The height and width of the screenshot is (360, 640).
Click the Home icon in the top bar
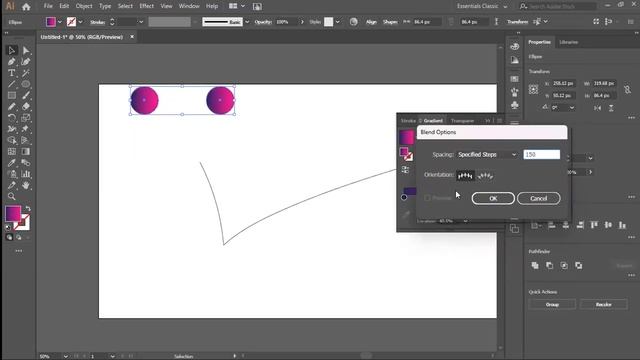(x=26, y=7)
